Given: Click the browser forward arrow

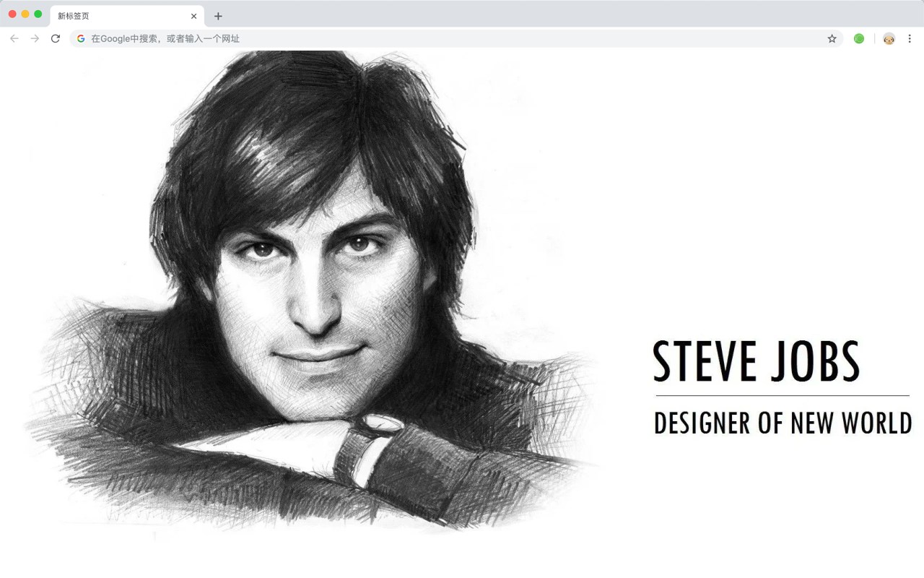Looking at the screenshot, I should (x=35, y=38).
